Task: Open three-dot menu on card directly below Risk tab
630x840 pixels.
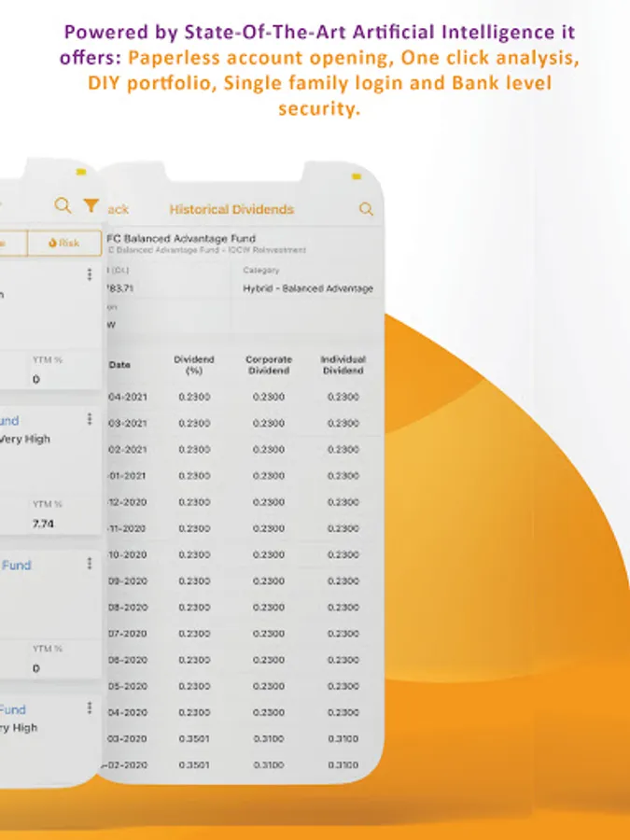Action: pos(90,274)
